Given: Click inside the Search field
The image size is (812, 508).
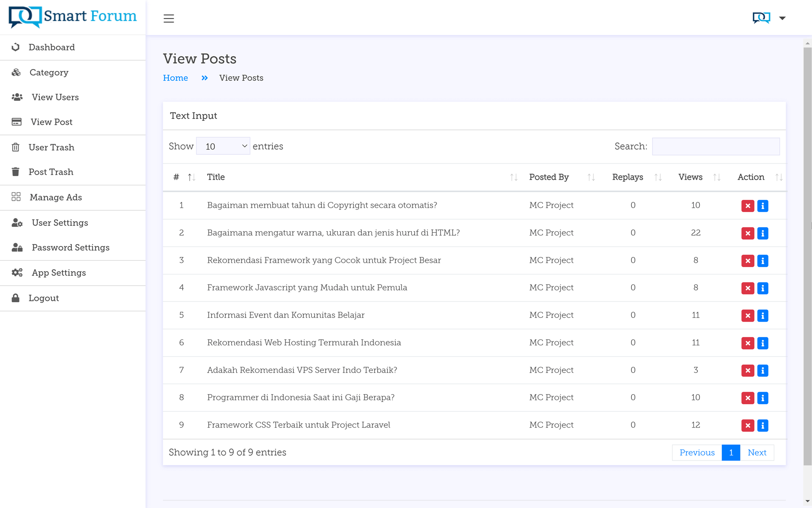Looking at the screenshot, I should tap(716, 146).
